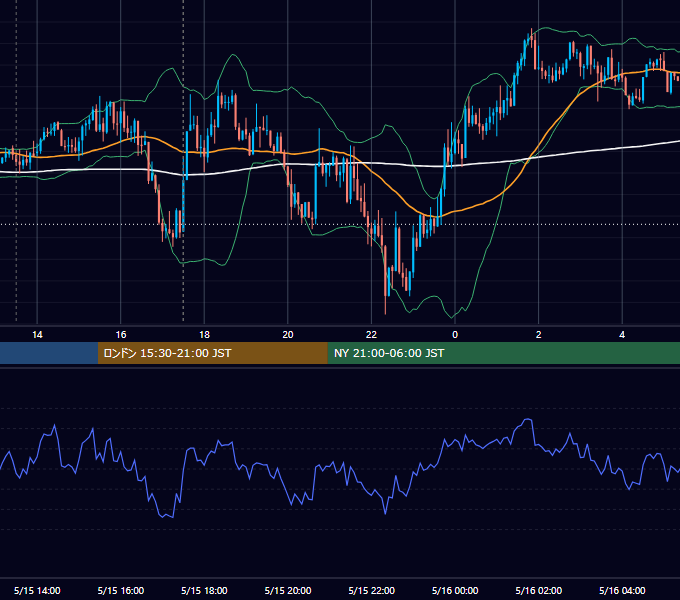Viewport: 680px width, 600px height.
Task: Click the 5/16 02:00 date label
Action: (x=539, y=590)
